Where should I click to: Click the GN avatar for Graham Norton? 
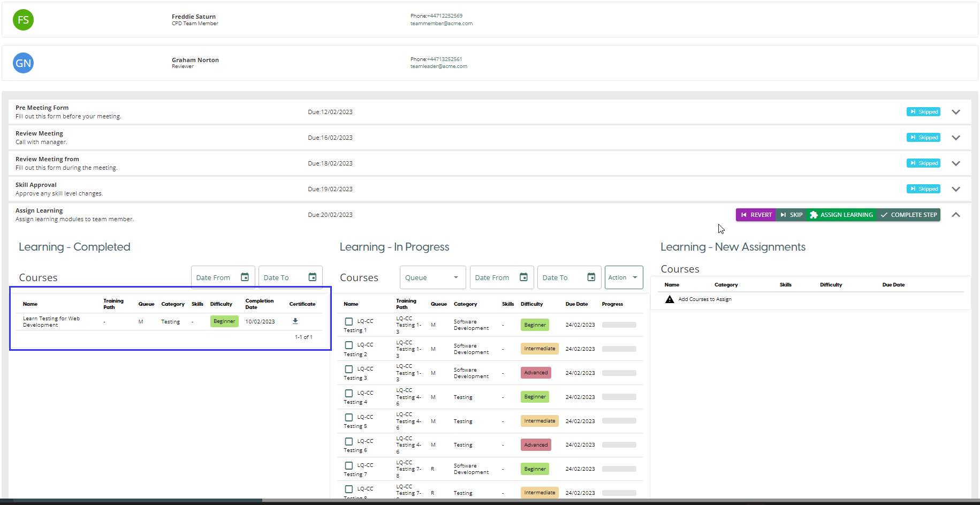tap(23, 63)
